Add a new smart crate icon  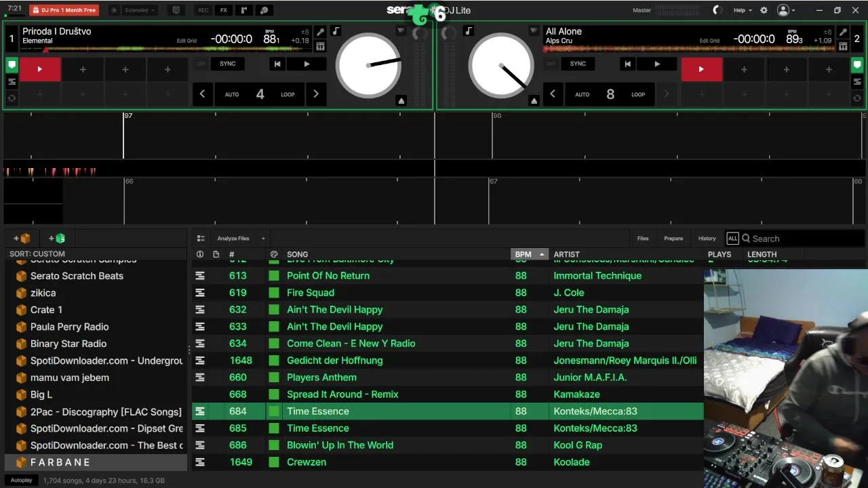point(57,238)
